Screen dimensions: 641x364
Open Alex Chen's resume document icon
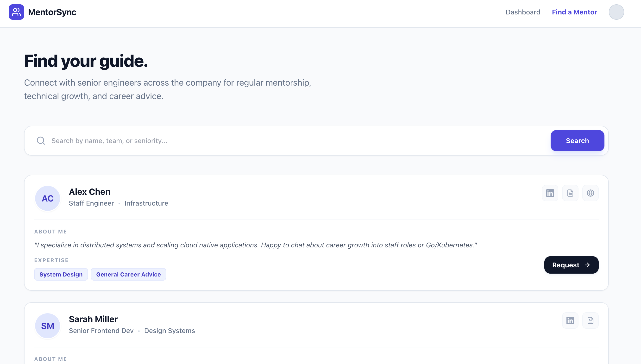570,193
